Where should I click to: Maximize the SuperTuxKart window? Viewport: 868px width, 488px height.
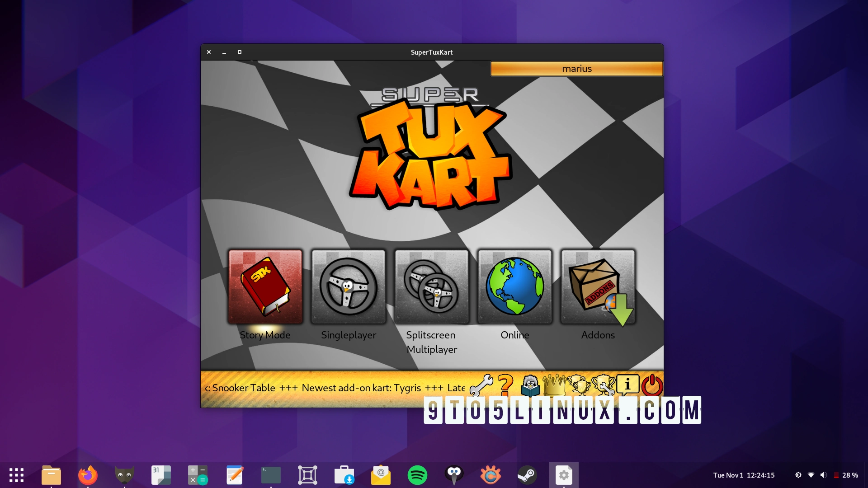(240, 52)
